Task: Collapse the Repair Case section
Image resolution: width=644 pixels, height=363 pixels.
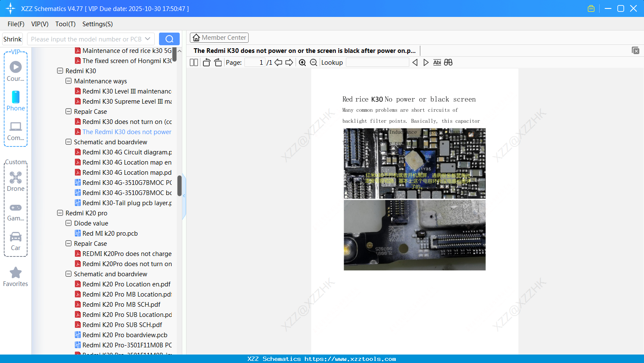Action: (x=68, y=111)
